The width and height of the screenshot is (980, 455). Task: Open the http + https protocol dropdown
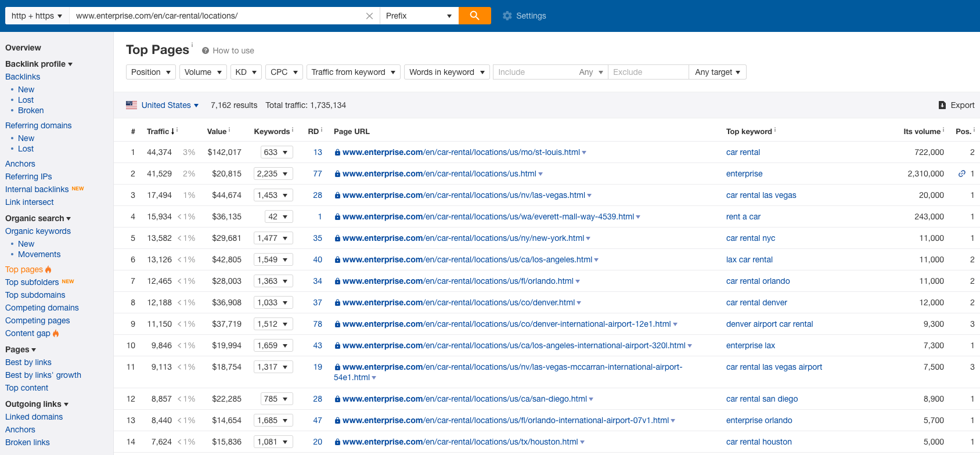[x=37, y=16]
